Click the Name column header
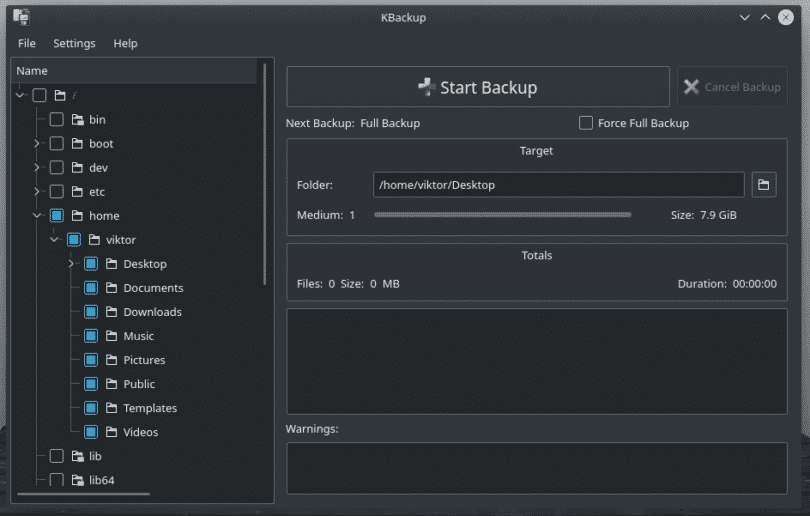The height and width of the screenshot is (516, 810). tap(134, 71)
